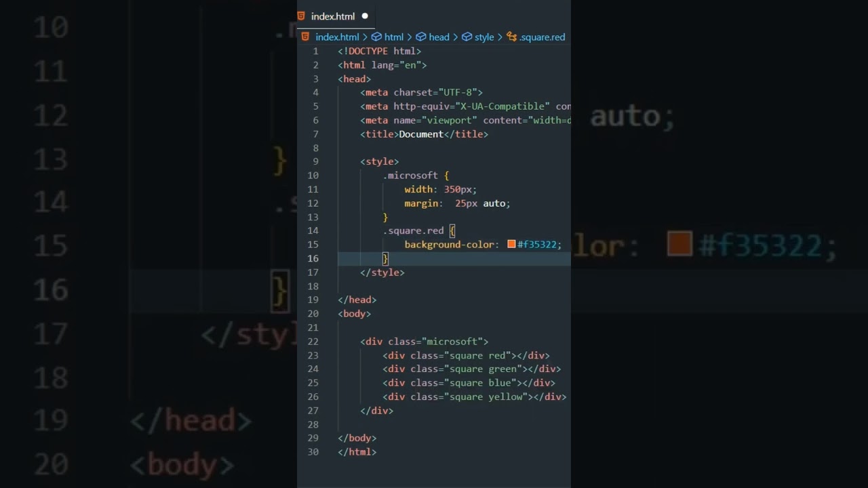Image resolution: width=868 pixels, height=488 pixels.
Task: Click the div class="microsoft" line
Action: [x=425, y=342]
